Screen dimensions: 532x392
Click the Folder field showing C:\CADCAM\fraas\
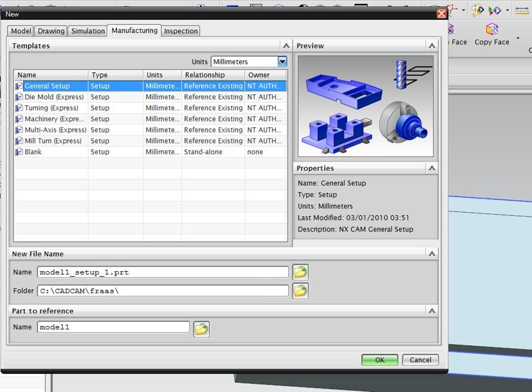click(163, 290)
